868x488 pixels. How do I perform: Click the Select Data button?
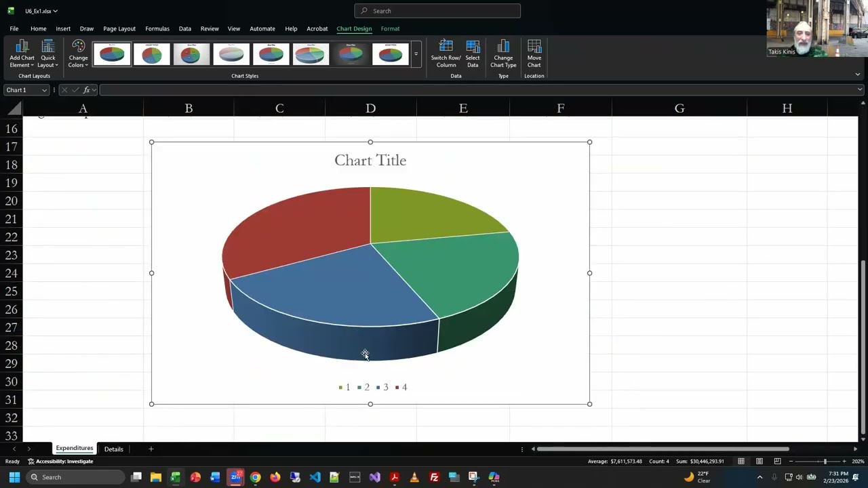473,54
